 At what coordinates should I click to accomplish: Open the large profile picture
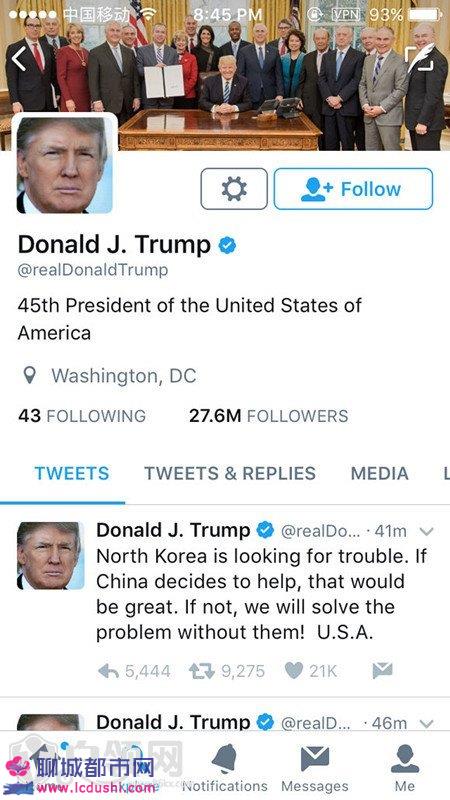coord(64,165)
